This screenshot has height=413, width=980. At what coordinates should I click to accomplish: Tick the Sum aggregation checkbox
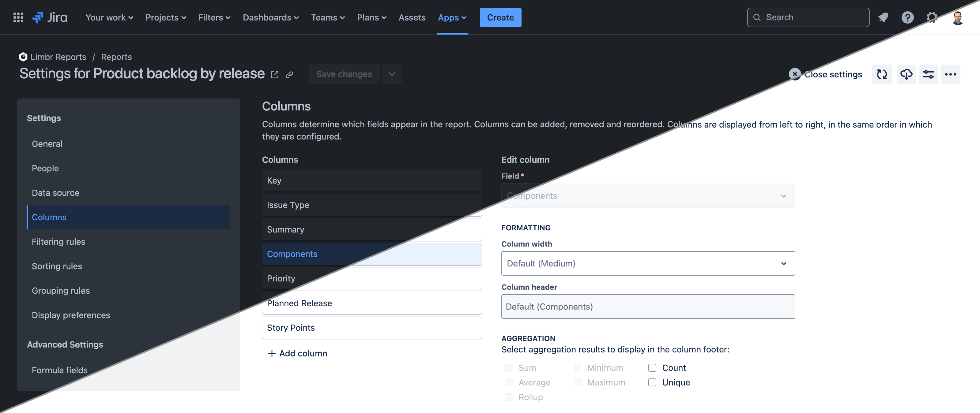pyautogui.click(x=508, y=368)
